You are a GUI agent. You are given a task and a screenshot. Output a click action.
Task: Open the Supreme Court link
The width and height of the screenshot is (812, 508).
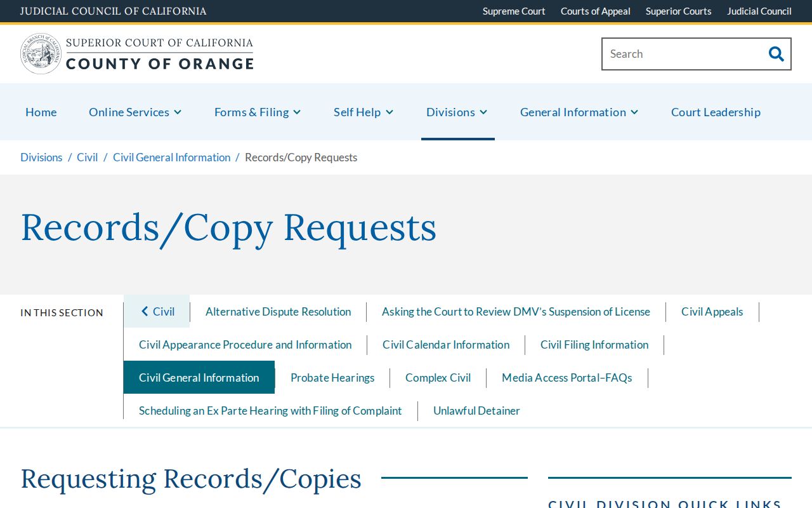[x=514, y=11]
